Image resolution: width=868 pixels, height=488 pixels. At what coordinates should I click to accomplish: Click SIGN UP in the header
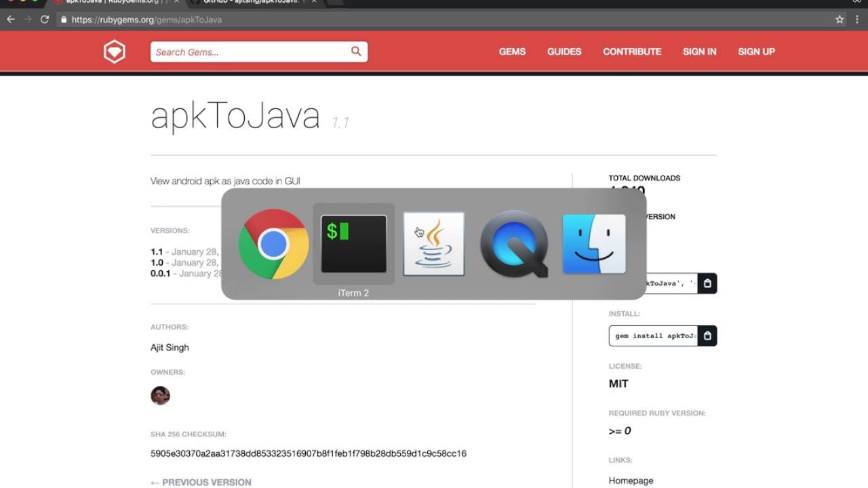pos(756,52)
